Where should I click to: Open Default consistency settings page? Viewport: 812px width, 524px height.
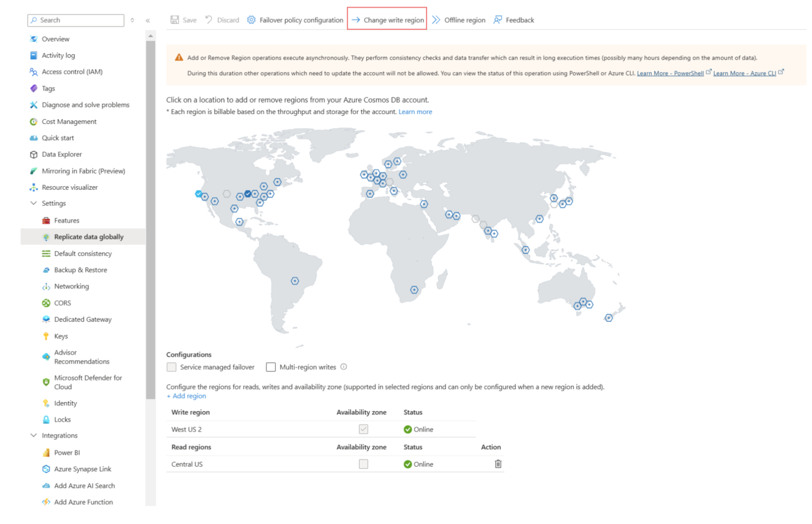(83, 254)
